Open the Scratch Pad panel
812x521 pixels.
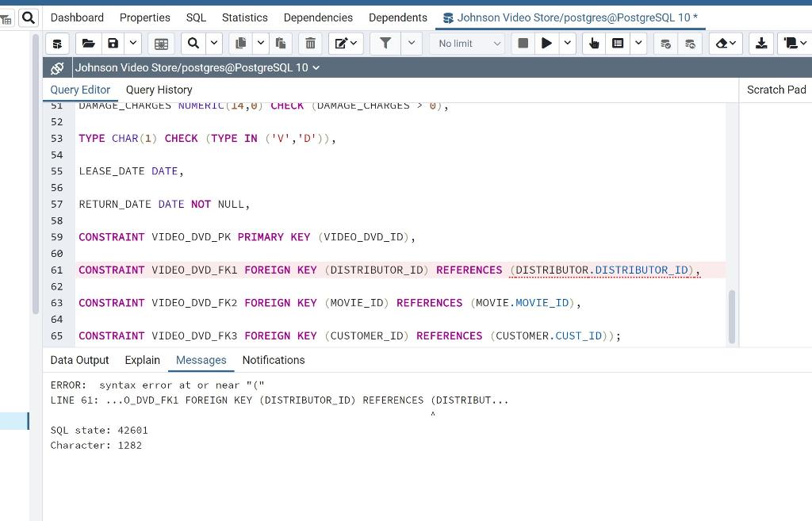coord(776,90)
